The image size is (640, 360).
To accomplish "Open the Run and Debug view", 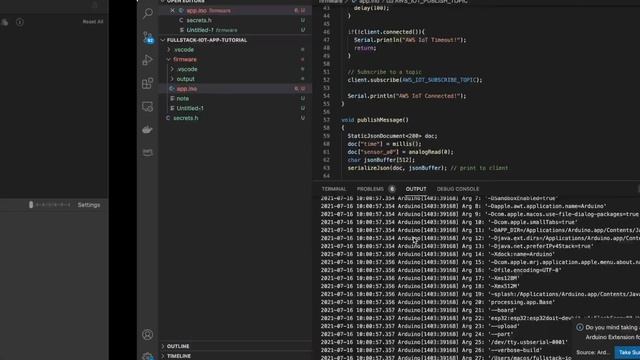I will [147, 60].
